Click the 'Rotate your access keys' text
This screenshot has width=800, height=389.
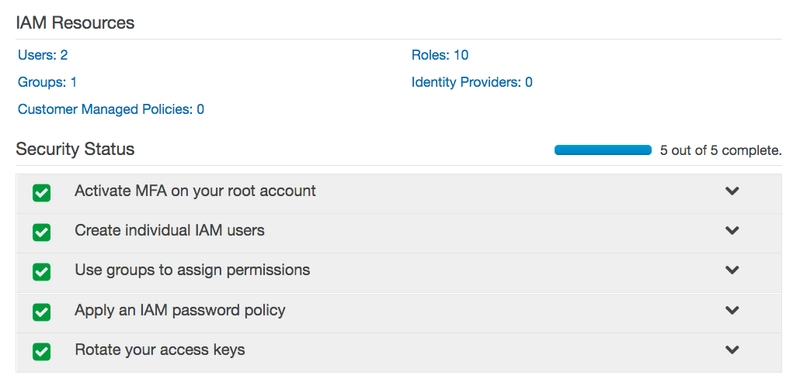160,350
